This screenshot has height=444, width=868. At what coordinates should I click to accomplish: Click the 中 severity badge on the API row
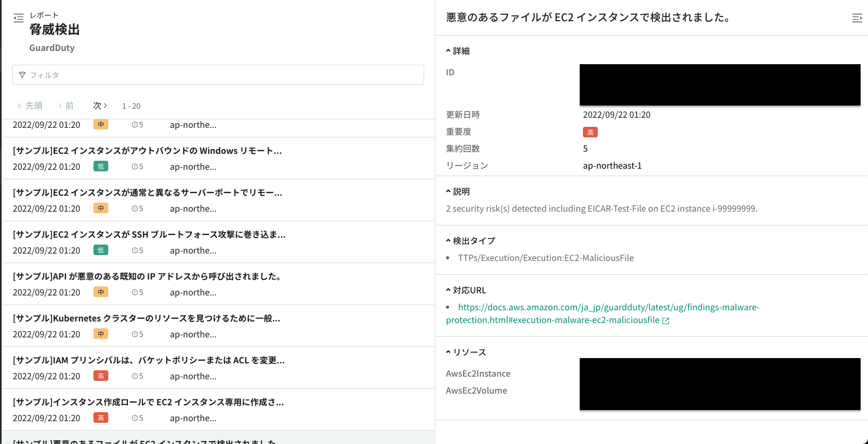coord(101,292)
